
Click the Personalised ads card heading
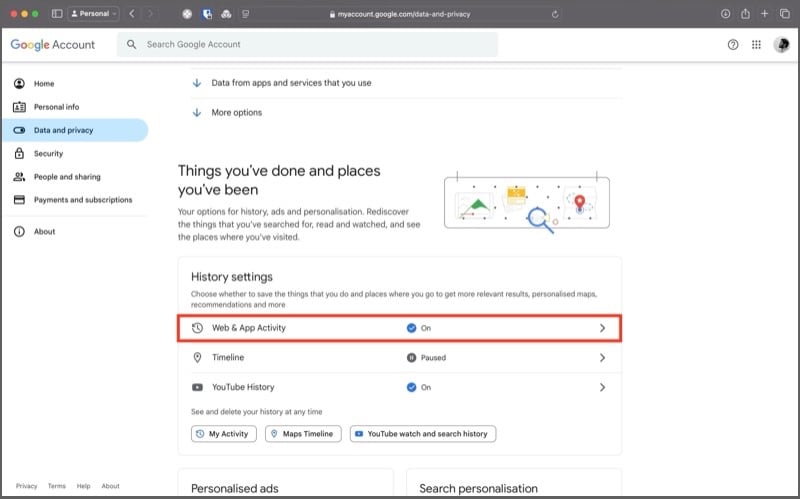point(235,488)
